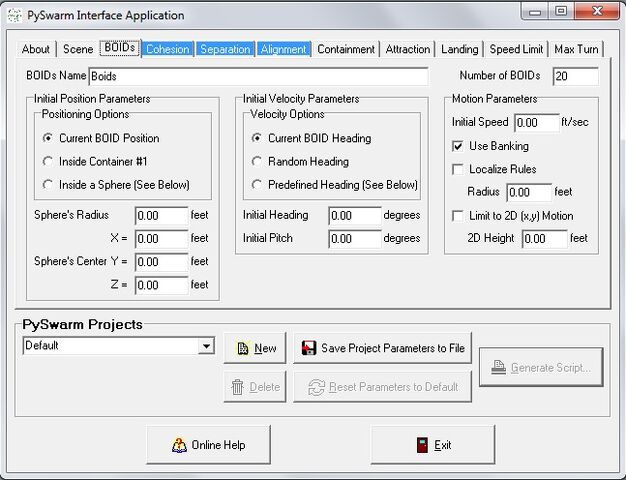Viewport: 626px width, 480px height.
Task: Select the Max Turn tab
Action: point(576,49)
